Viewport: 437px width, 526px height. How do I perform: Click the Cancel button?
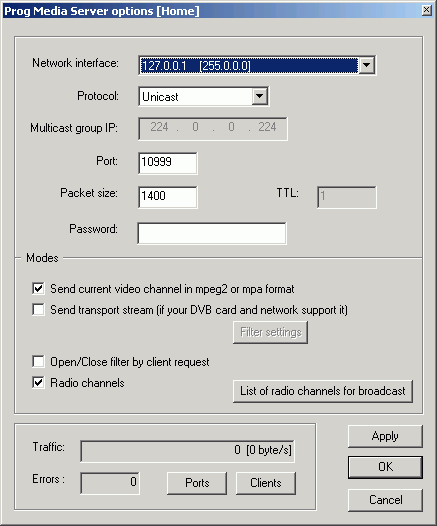click(x=385, y=500)
